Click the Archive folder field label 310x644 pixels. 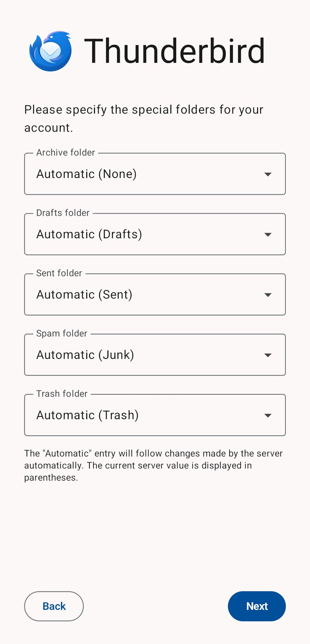click(x=65, y=153)
